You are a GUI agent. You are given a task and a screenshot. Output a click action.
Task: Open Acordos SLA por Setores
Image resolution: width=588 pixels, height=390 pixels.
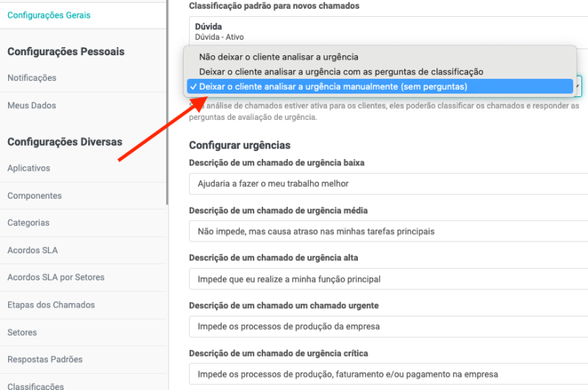pyautogui.click(x=56, y=277)
